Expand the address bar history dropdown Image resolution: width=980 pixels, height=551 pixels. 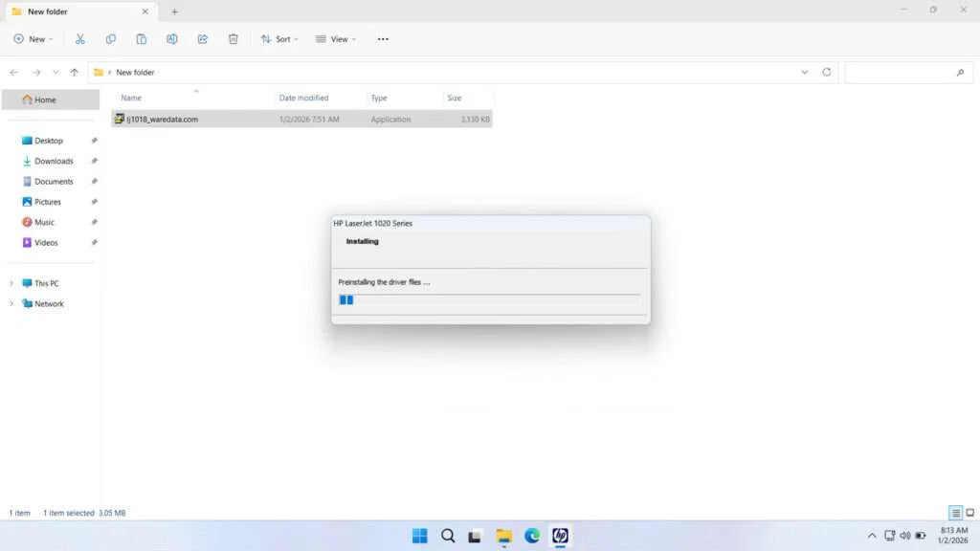pos(805,72)
